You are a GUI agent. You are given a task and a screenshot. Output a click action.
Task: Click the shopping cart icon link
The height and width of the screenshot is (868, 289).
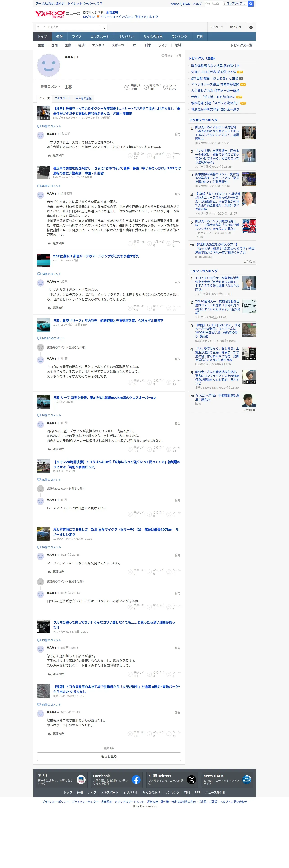pyautogui.click(x=98, y=17)
